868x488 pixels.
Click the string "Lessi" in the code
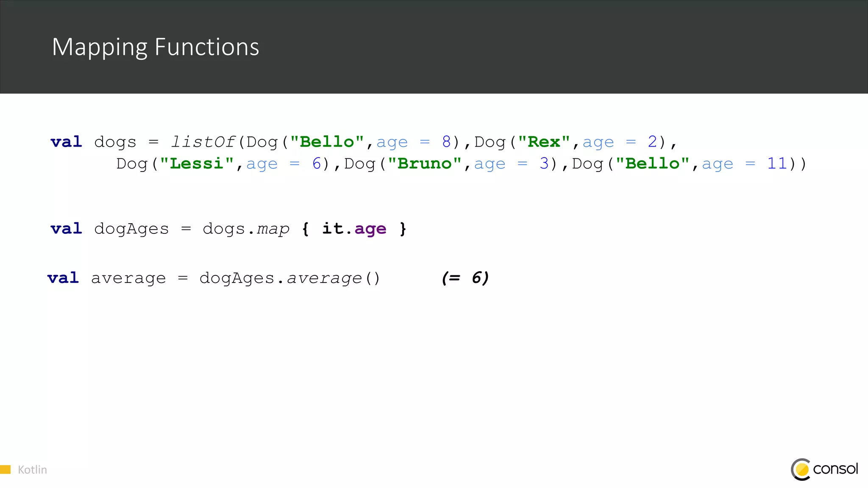[197, 164]
